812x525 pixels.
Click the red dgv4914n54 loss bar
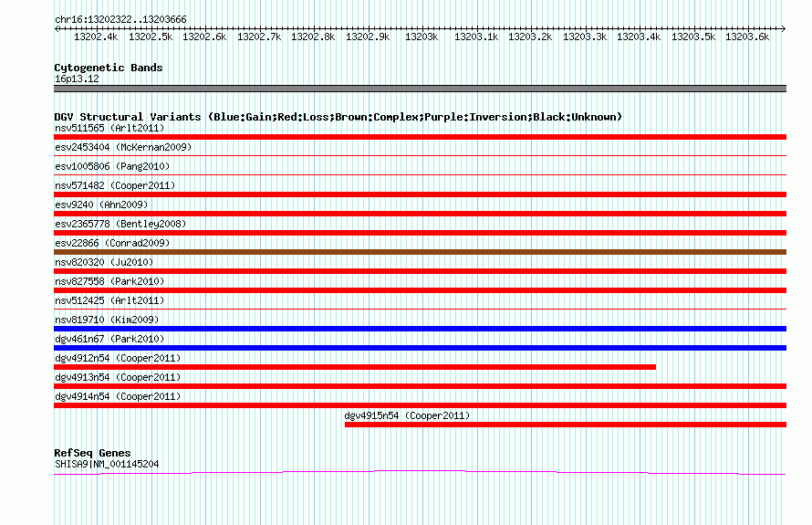click(x=420, y=405)
